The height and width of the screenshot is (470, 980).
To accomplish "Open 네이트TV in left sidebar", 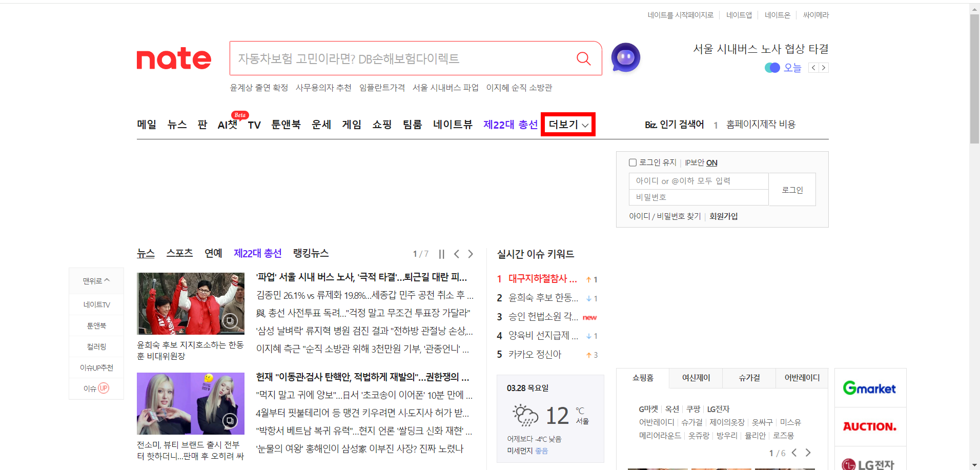I will tap(96, 304).
